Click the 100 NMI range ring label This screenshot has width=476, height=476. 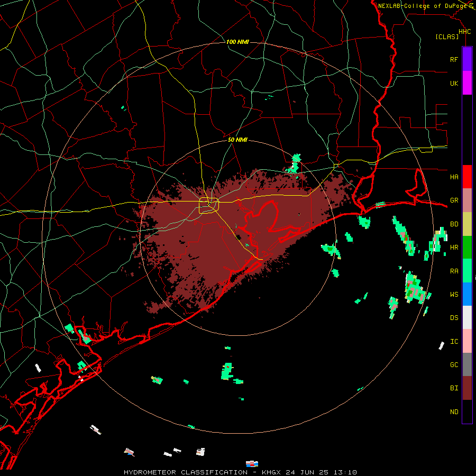tap(237, 42)
